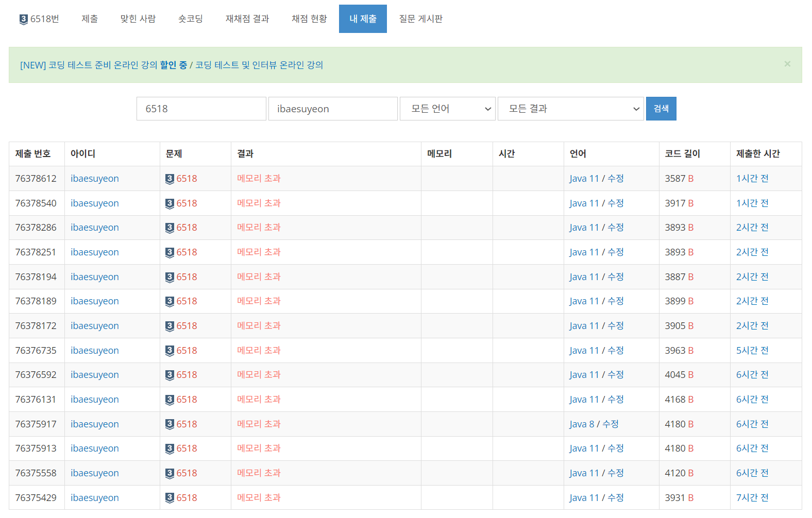Click the tier badge icon in row 76375558
The width and height of the screenshot is (812, 518).
170,473
